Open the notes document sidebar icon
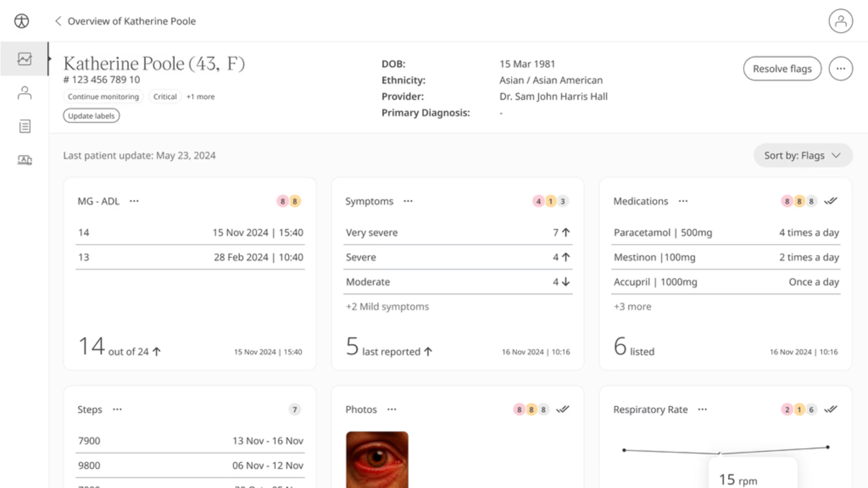This screenshot has height=488, width=868. (24, 127)
